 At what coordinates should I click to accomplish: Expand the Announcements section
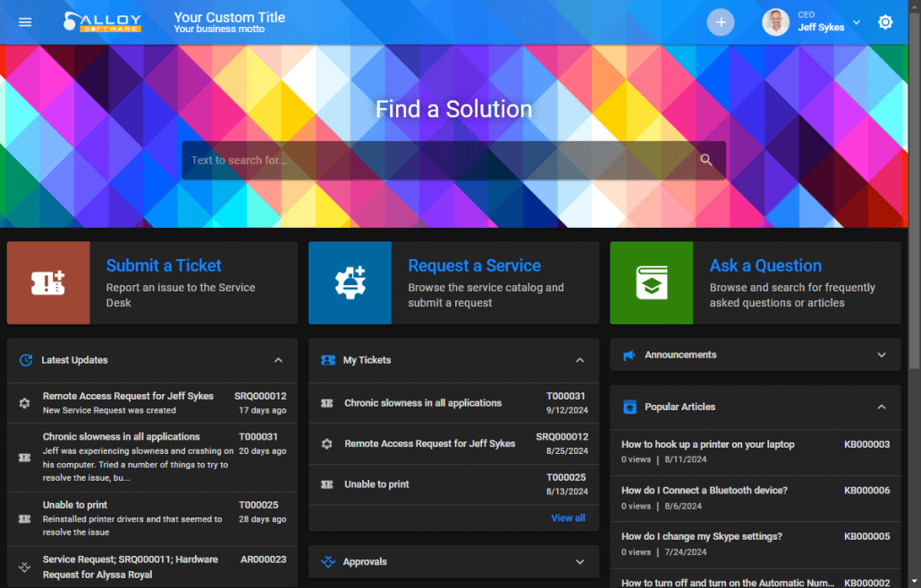pyautogui.click(x=880, y=355)
